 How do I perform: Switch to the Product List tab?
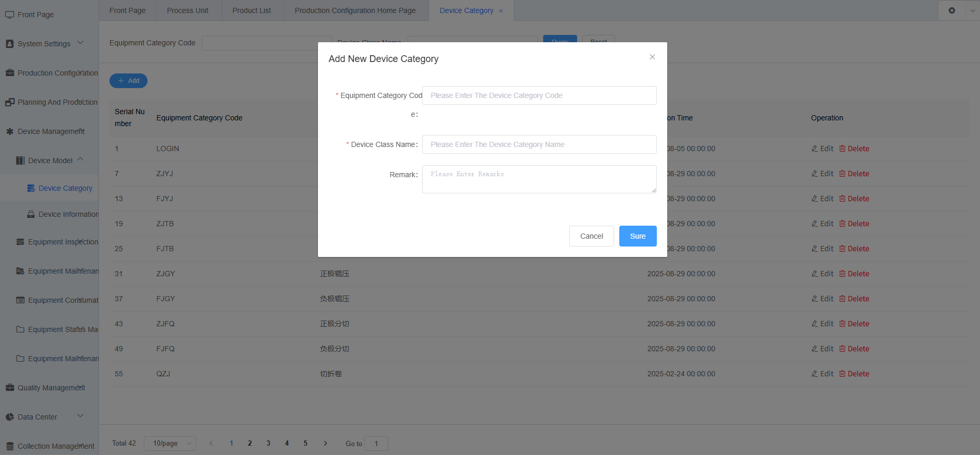[252, 10]
